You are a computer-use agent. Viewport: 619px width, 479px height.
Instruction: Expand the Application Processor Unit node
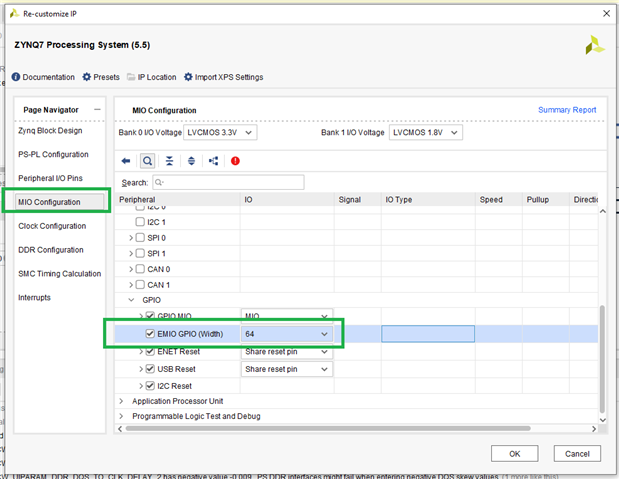tap(122, 401)
